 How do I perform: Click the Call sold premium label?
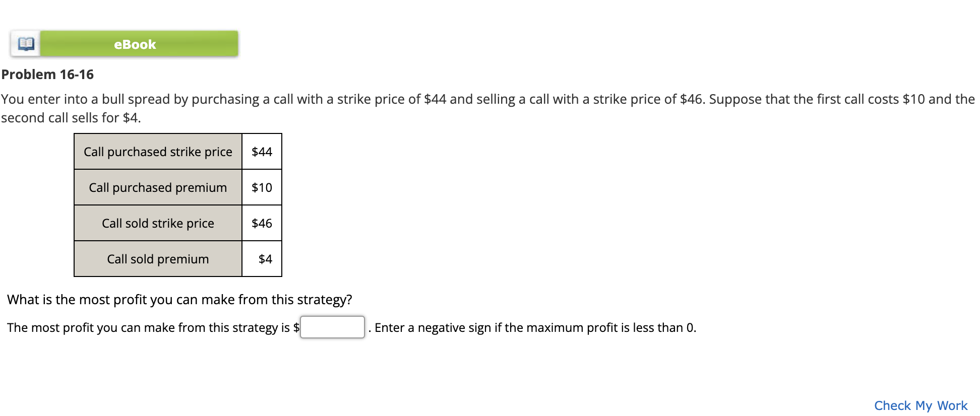coord(158,259)
